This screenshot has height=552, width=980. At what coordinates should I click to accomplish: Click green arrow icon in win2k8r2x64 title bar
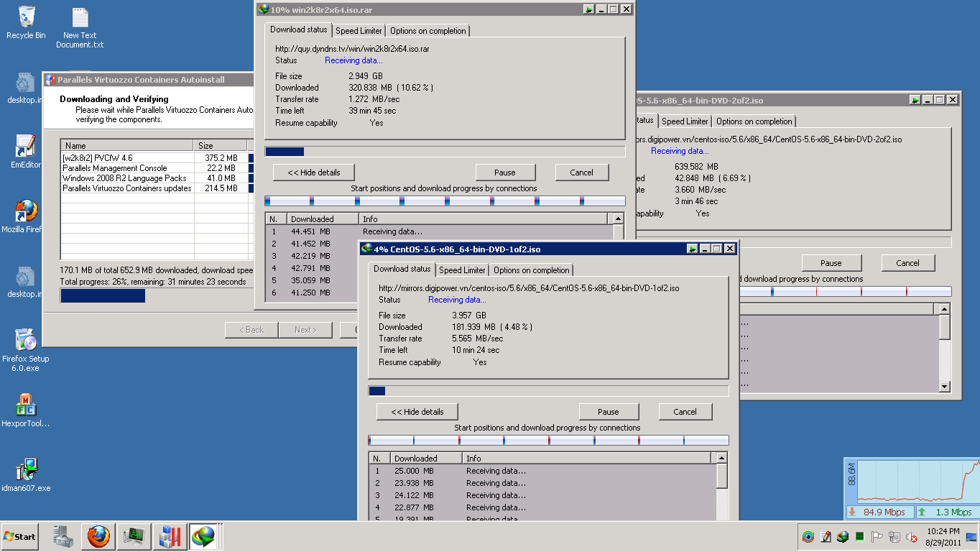click(589, 9)
